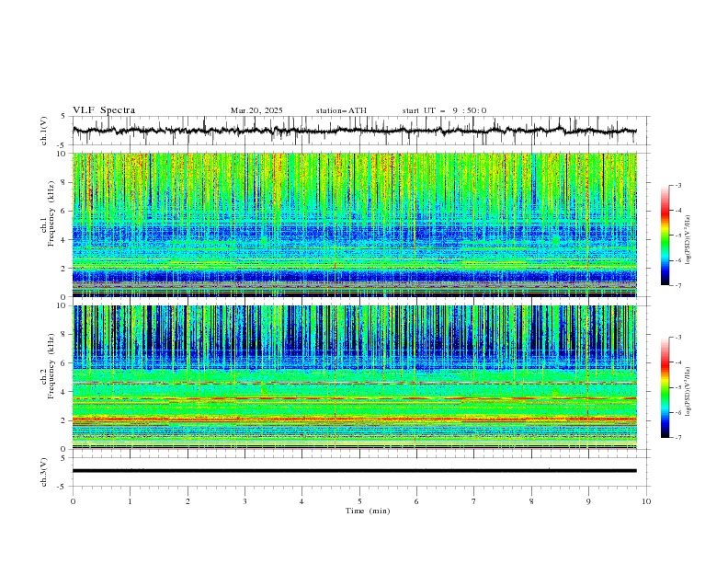Click the "-7" tick on ch.2 colorbar
728x563 pixels.
pos(677,438)
